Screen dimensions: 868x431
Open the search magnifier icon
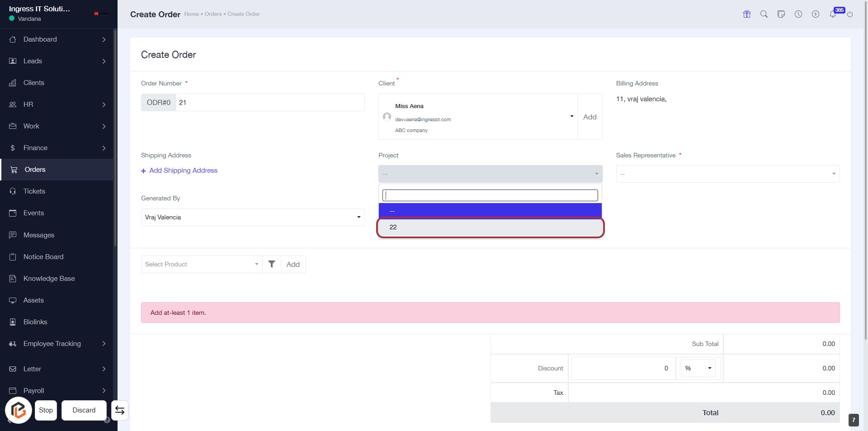coord(764,14)
